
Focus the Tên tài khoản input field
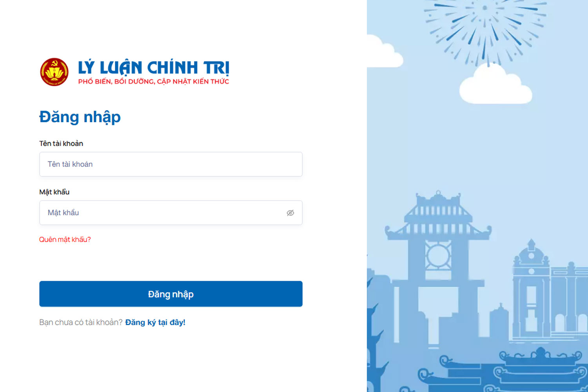coord(171,164)
